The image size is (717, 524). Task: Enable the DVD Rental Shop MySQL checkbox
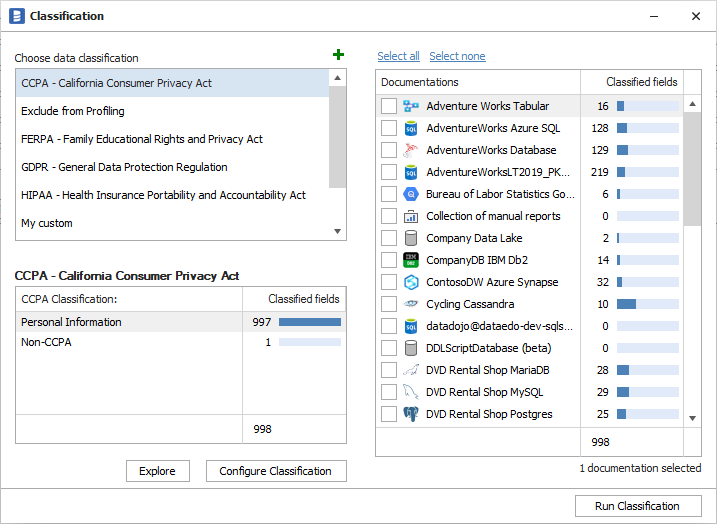point(389,392)
